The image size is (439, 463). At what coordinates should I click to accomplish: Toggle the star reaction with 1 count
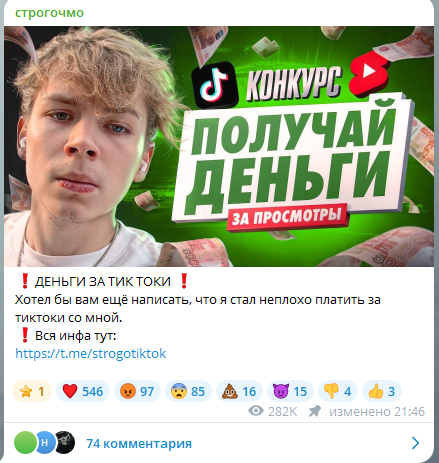coord(32,391)
